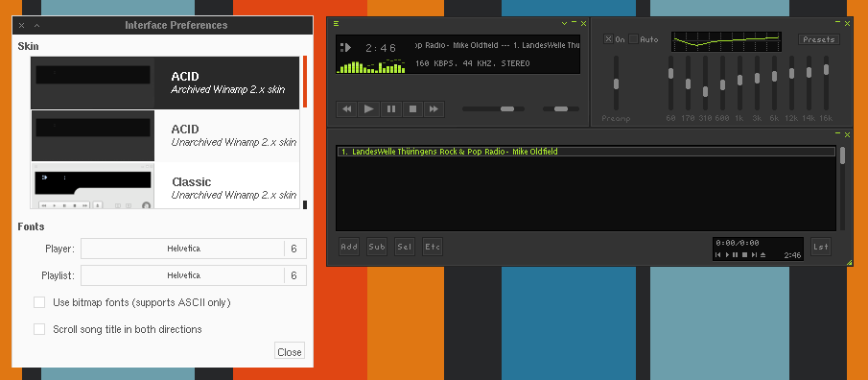This screenshot has width=868, height=380.
Task: Adjust the 310 Hz equalizer band slider
Action: tap(705, 83)
